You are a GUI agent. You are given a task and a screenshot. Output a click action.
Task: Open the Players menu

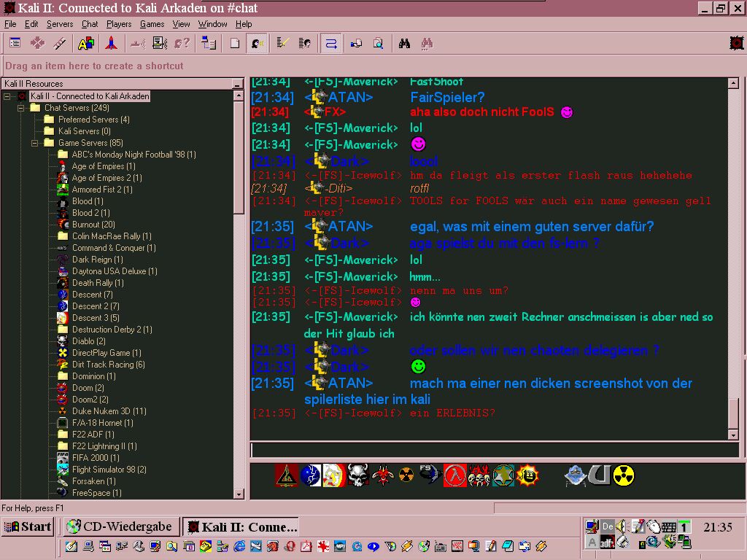pos(119,24)
